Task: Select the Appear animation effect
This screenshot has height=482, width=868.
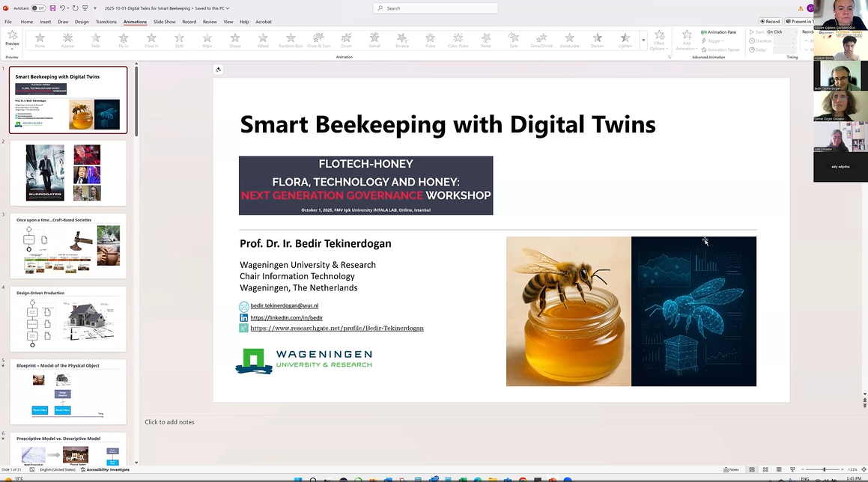Action: pyautogui.click(x=68, y=39)
